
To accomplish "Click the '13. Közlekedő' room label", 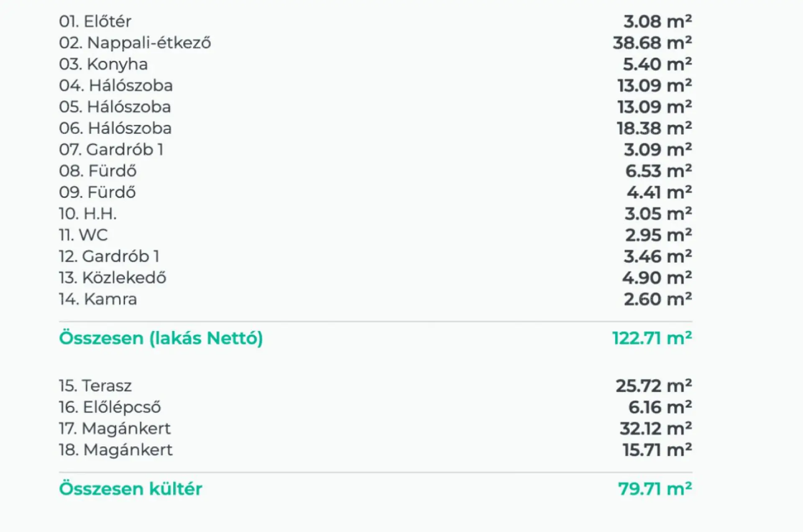I will click(x=112, y=277).
